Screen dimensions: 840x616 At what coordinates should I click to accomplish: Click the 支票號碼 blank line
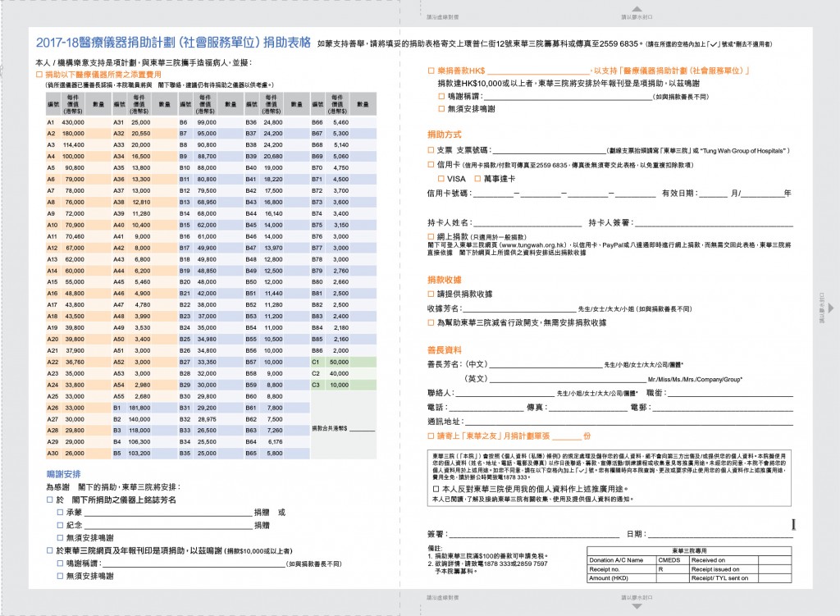[x=549, y=151]
